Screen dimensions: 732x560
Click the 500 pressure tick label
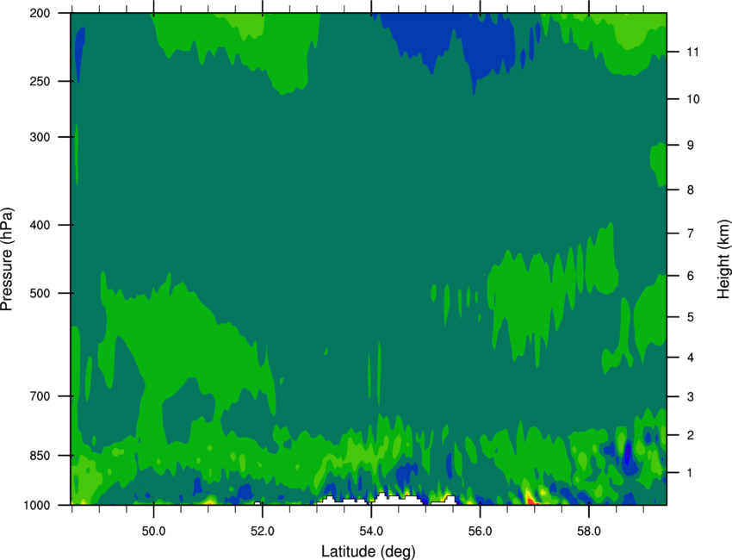coord(40,293)
